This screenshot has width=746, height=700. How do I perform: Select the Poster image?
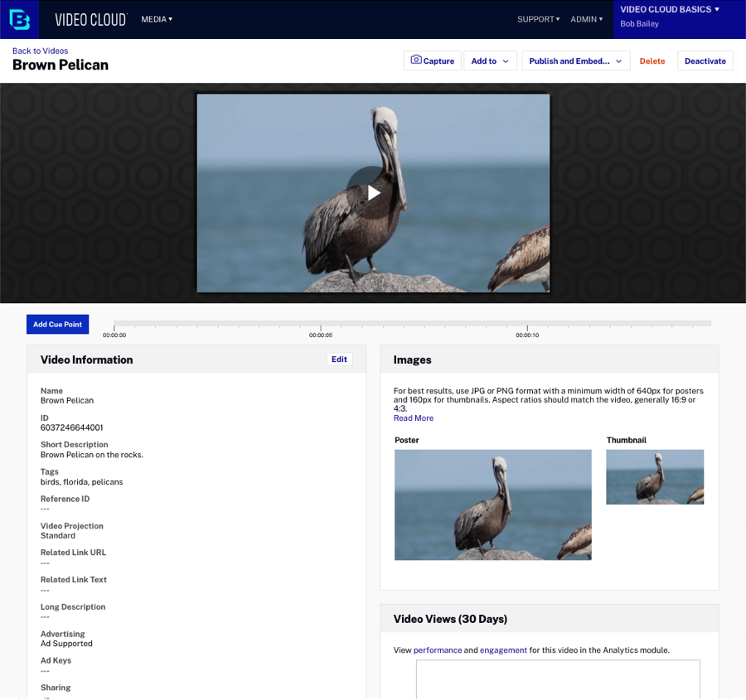coord(492,504)
